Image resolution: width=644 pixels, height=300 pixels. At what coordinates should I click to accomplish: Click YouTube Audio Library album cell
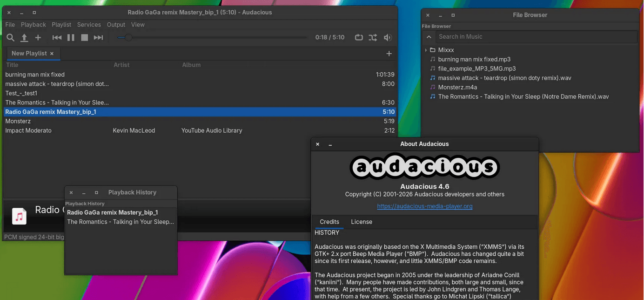tap(212, 130)
